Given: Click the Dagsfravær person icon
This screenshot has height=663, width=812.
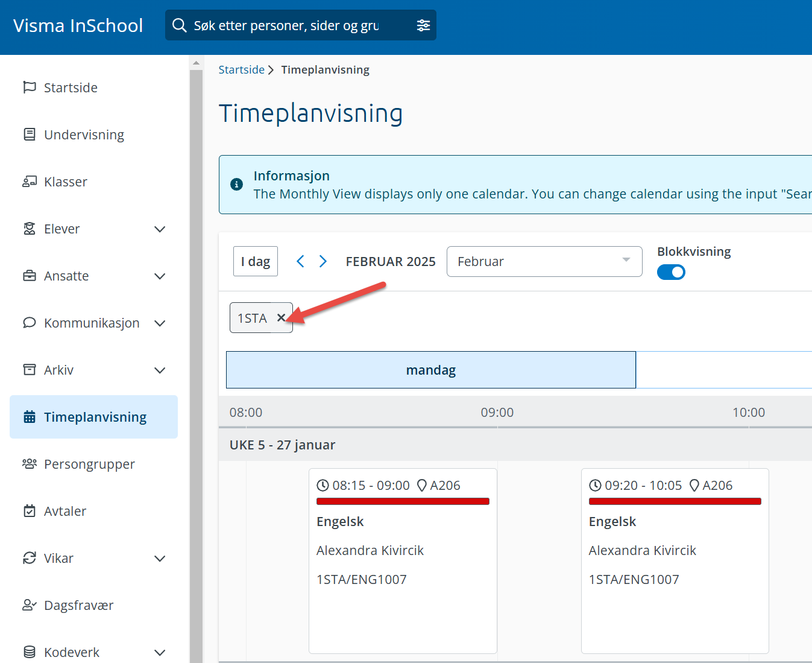Looking at the screenshot, I should pyautogui.click(x=29, y=605).
